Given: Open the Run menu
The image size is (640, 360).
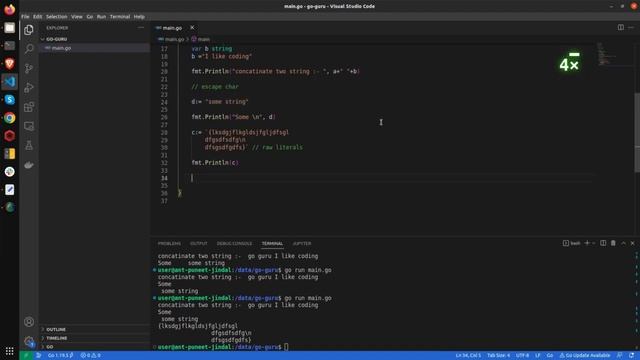Looking at the screenshot, I should (x=101, y=17).
